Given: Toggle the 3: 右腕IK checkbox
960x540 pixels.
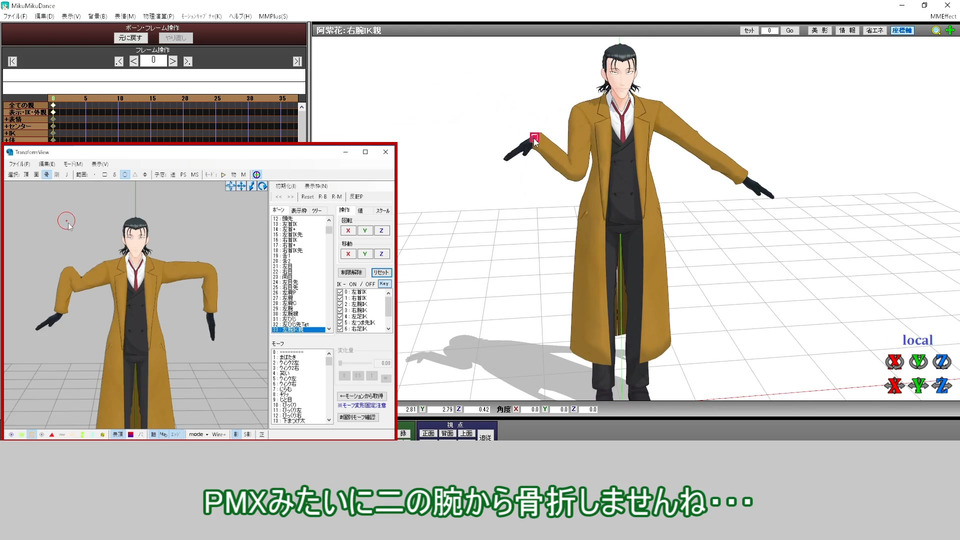Looking at the screenshot, I should (x=340, y=310).
